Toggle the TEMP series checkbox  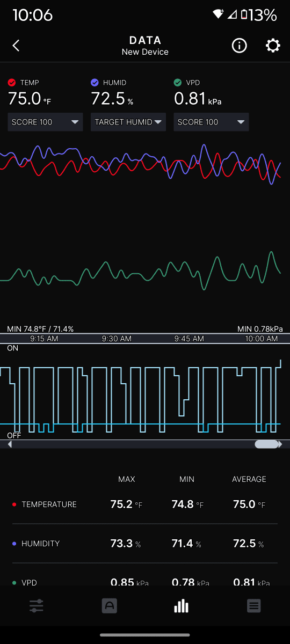12,83
